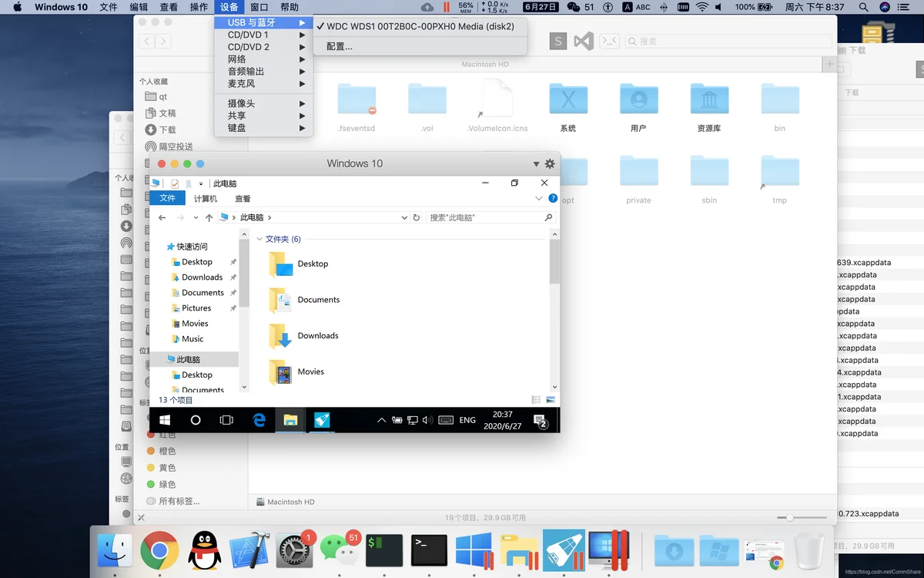
Task: Open WeChat from the Dock
Action: tap(340, 550)
